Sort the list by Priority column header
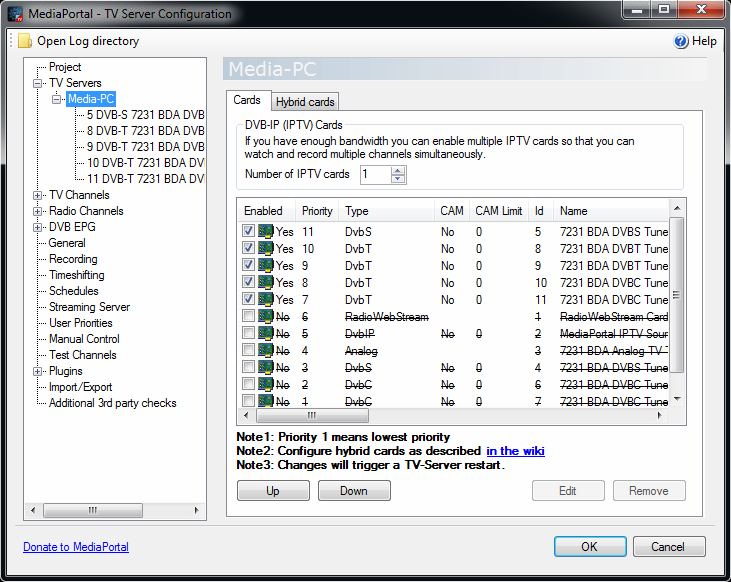731x582 pixels. pyautogui.click(x=317, y=211)
